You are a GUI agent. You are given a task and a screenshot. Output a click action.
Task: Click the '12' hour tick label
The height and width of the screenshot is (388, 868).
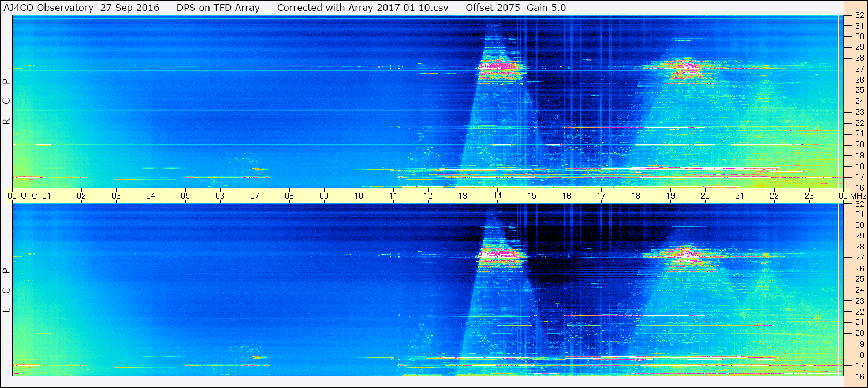coord(428,196)
